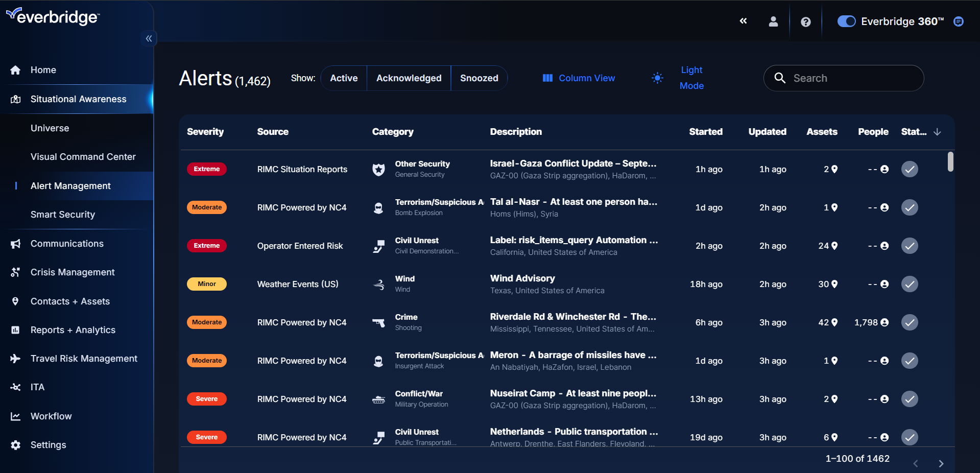Click the Other Security shield category icon
This screenshot has height=473, width=980.
pyautogui.click(x=378, y=170)
